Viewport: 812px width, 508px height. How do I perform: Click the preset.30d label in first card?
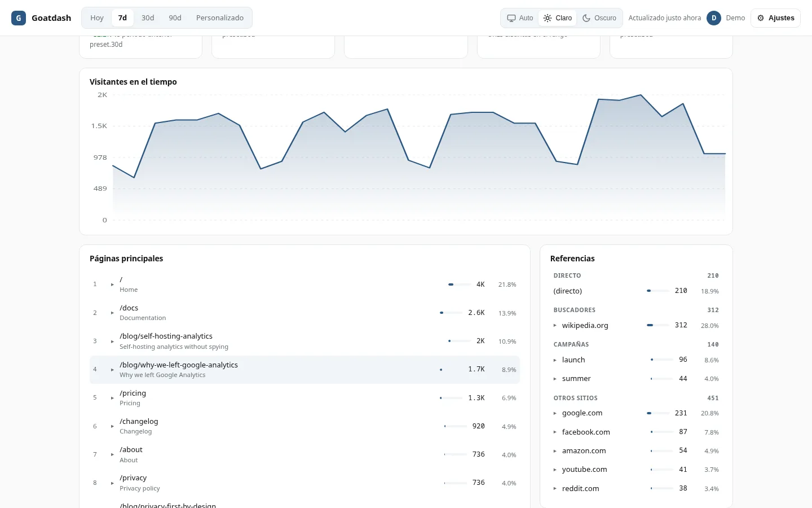click(106, 45)
